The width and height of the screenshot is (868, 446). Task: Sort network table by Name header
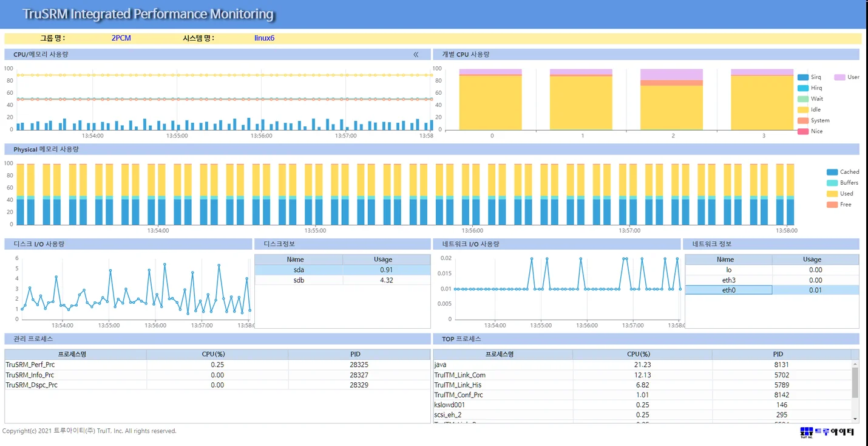pyautogui.click(x=728, y=259)
